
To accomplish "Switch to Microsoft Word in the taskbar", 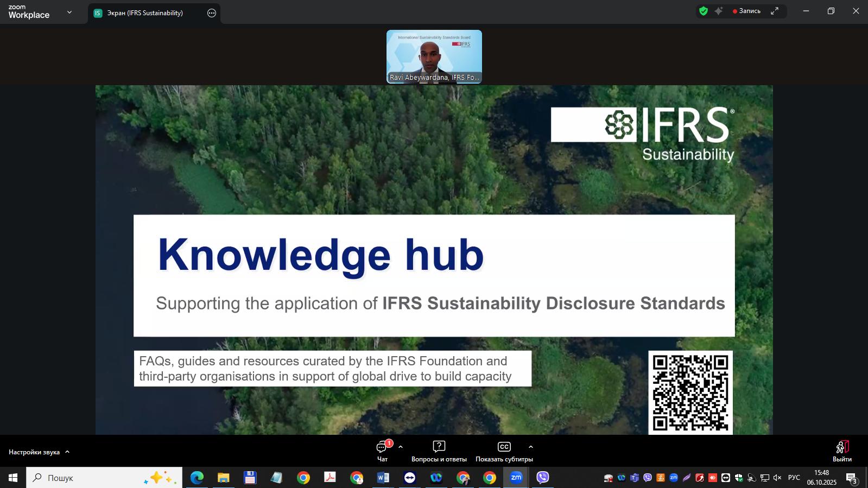I will click(x=383, y=478).
